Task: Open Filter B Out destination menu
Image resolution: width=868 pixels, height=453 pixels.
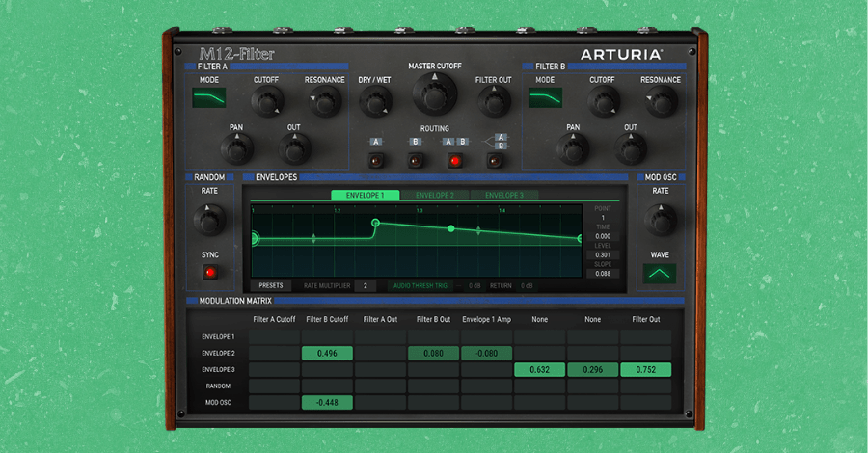Action: [433, 319]
